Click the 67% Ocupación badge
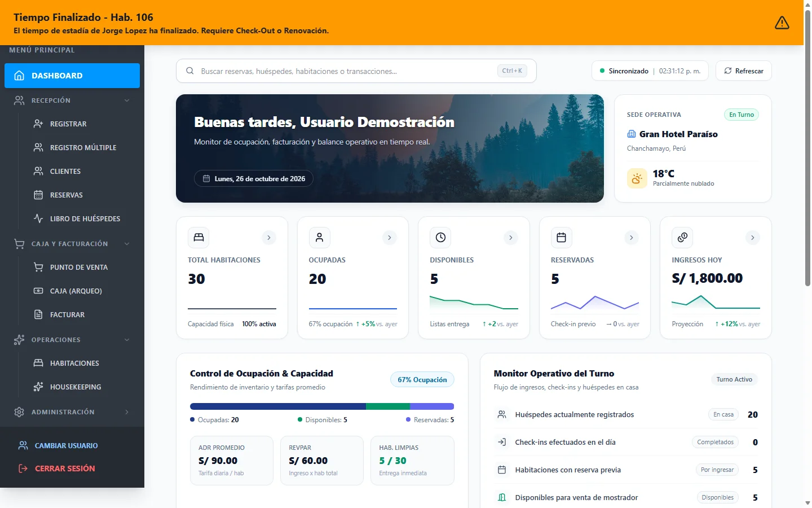Image resolution: width=812 pixels, height=508 pixels. (x=422, y=380)
